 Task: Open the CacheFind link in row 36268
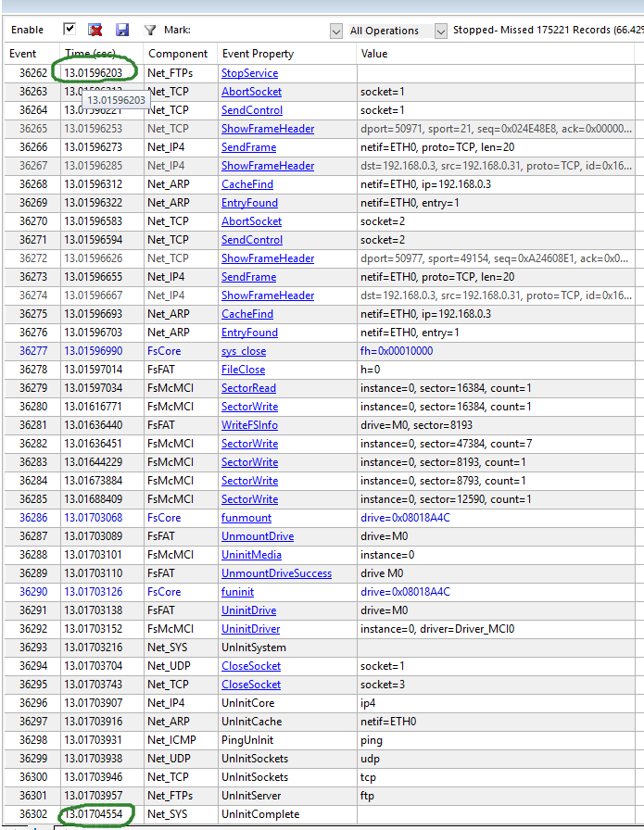pos(246,184)
